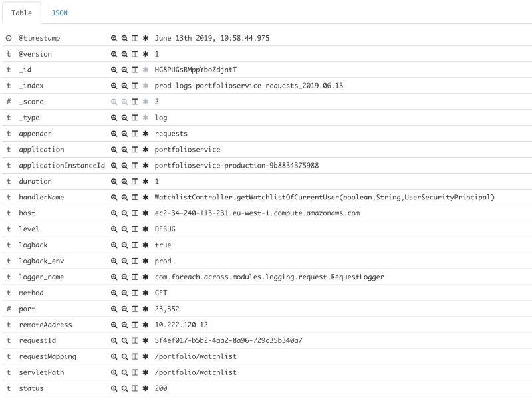532x397 pixels.
Task: Click the applicationInstanceId field name
Action: coord(62,166)
